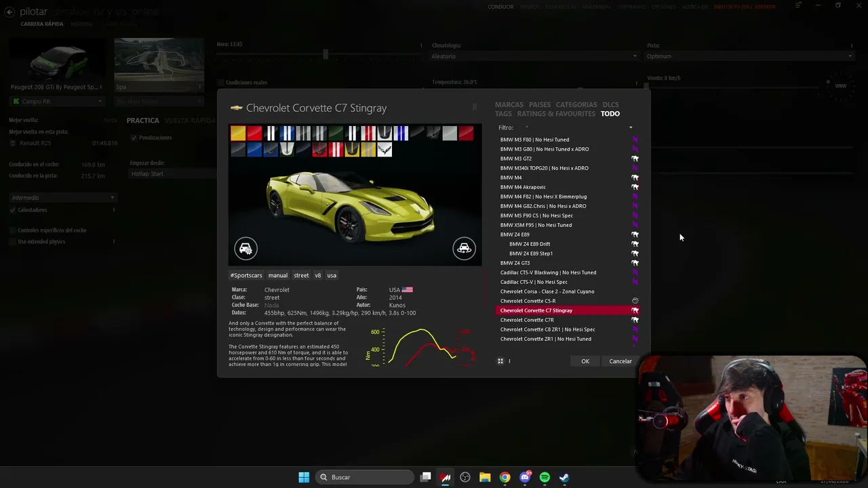Image resolution: width=868 pixels, height=488 pixels.
Task: Select 'BMW M5 F90 CS | No Hesi Spec'
Action: point(568,216)
